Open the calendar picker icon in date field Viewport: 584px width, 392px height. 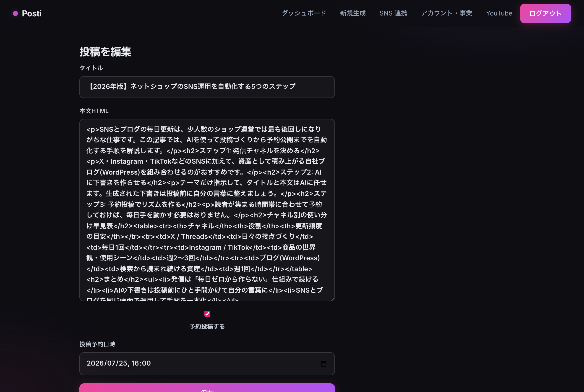[x=323, y=364]
